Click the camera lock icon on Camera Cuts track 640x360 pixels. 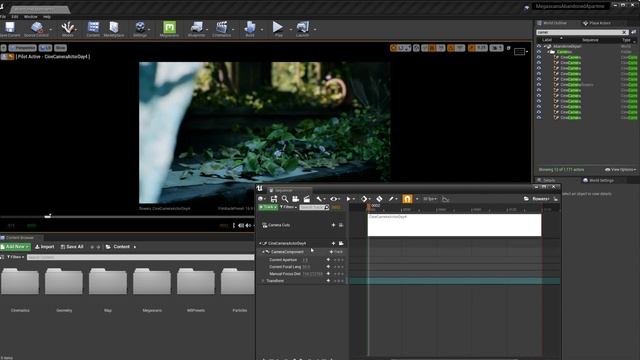[341, 225]
